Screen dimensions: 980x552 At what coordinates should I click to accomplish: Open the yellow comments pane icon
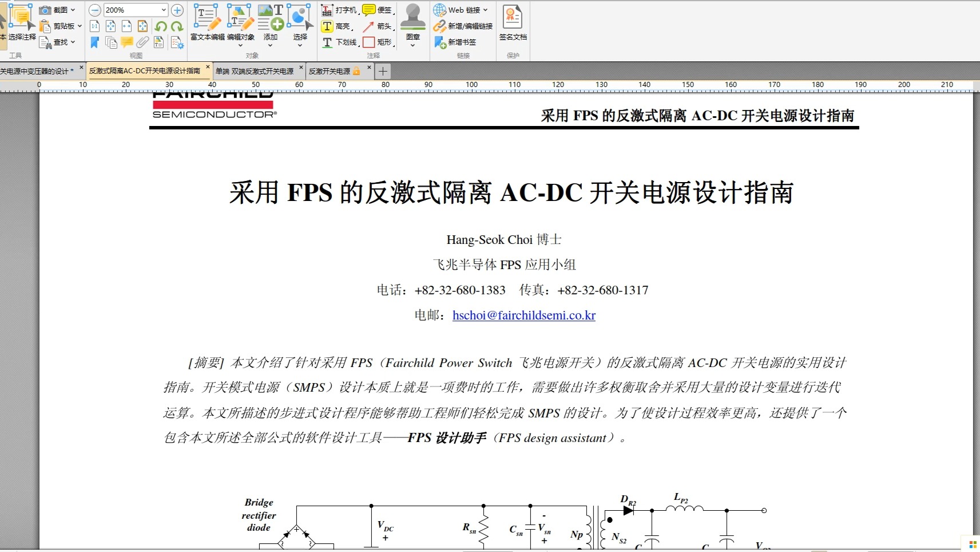coord(126,42)
